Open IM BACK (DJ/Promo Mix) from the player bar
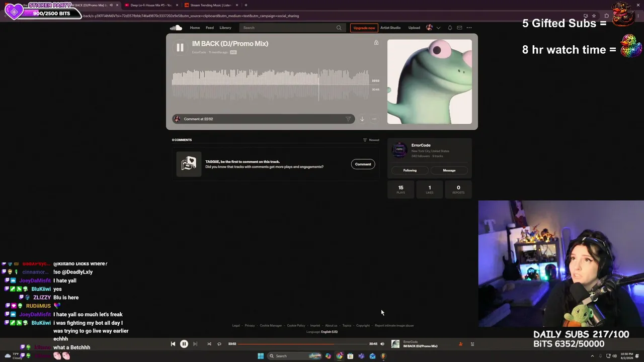Image resolution: width=644 pixels, height=362 pixels. (x=420, y=346)
